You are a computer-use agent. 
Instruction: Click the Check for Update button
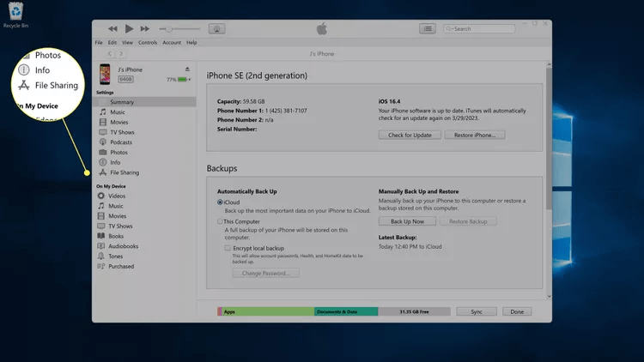tap(409, 136)
